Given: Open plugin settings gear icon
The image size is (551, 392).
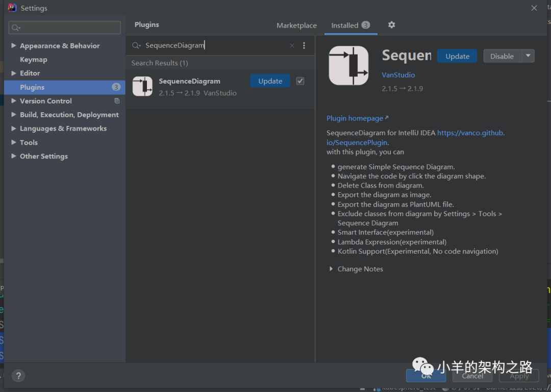Looking at the screenshot, I should tap(391, 25).
